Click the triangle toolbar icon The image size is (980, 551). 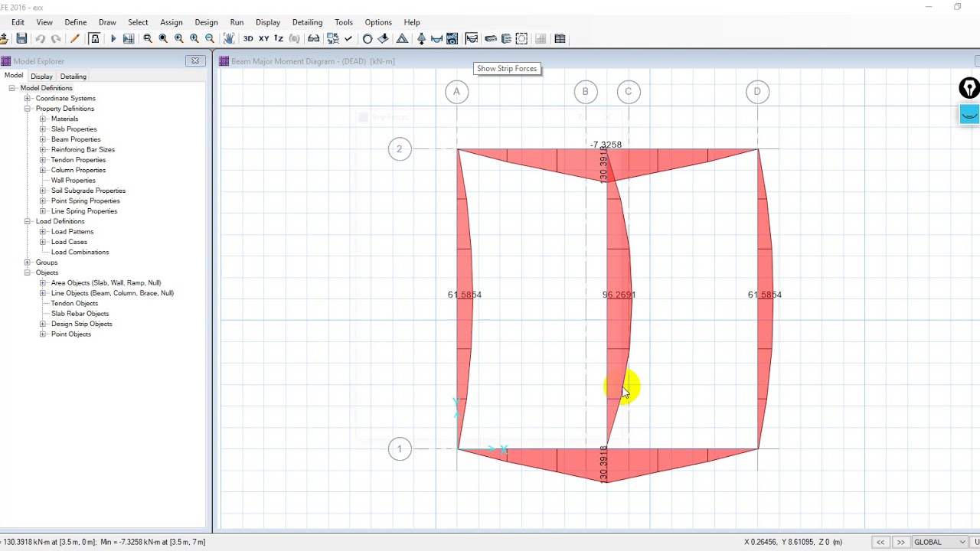pyautogui.click(x=402, y=39)
